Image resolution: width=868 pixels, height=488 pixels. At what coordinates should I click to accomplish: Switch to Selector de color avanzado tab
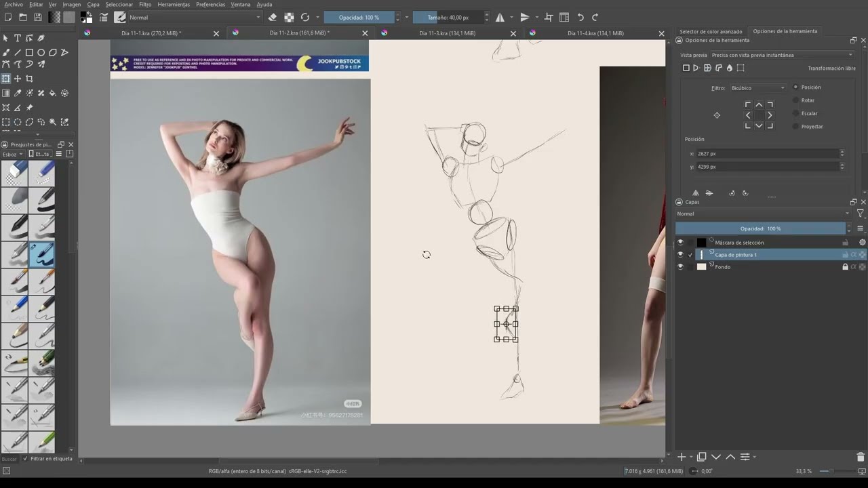pos(711,31)
